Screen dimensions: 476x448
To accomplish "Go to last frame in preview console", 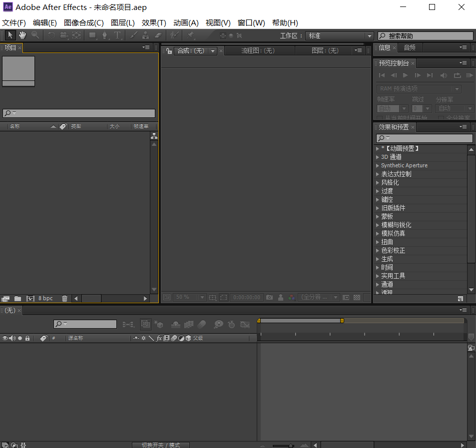I will [430, 75].
